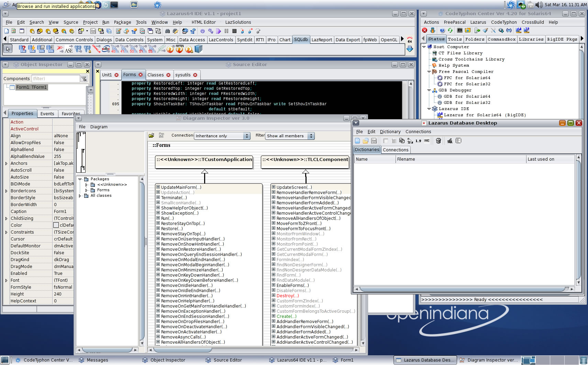
Task: Click the Open dictionary icon in Database Desktop
Action: coord(365,141)
